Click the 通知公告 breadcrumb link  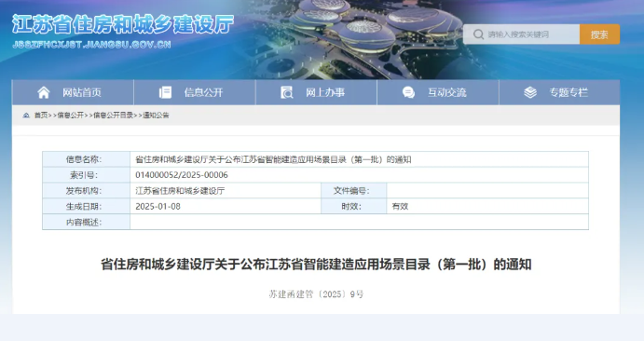click(156, 116)
